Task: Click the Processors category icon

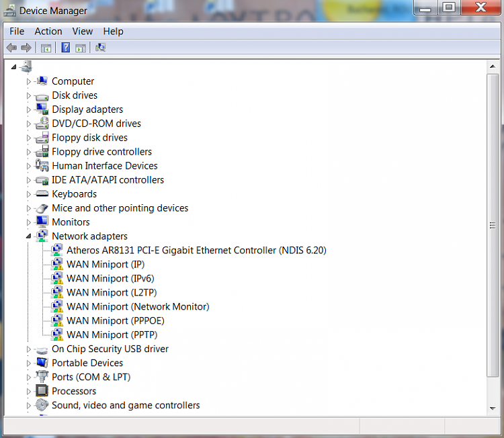Action: coord(42,391)
